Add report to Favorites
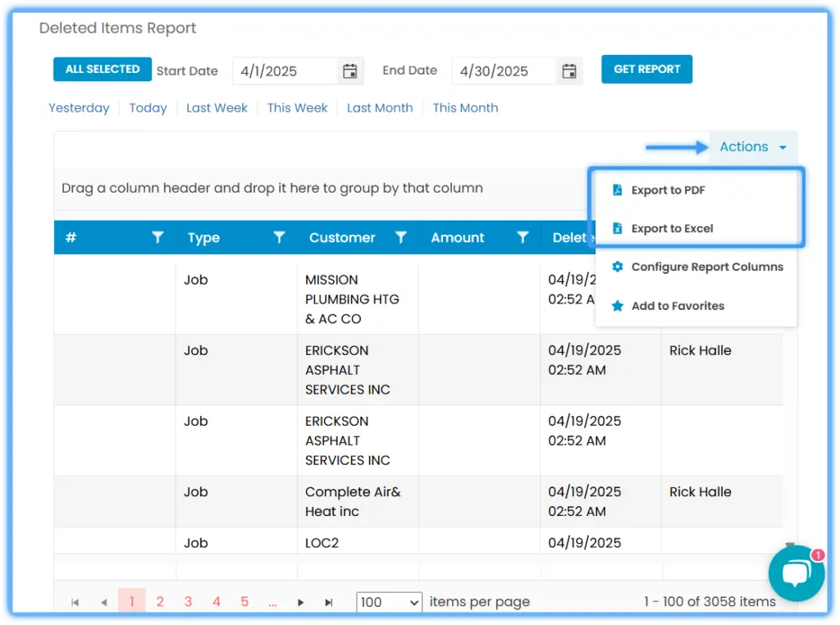 click(677, 306)
